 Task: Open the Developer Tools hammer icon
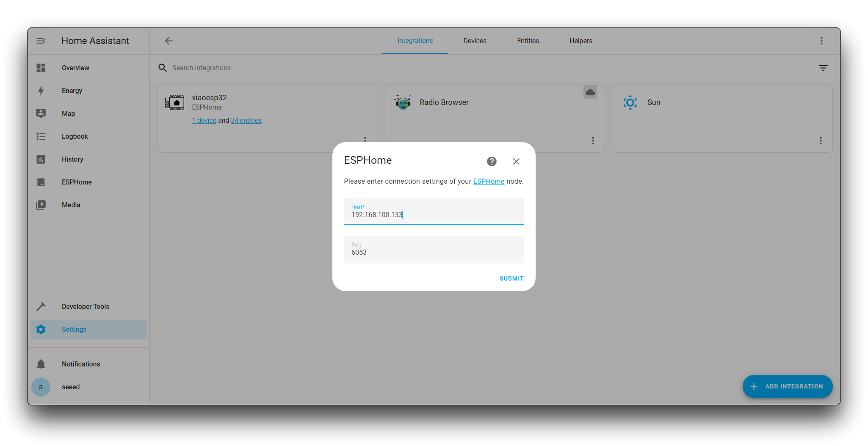pyautogui.click(x=41, y=306)
